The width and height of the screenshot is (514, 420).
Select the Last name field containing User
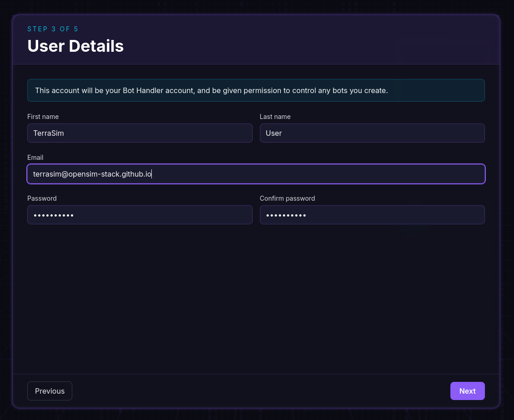pyautogui.click(x=372, y=133)
